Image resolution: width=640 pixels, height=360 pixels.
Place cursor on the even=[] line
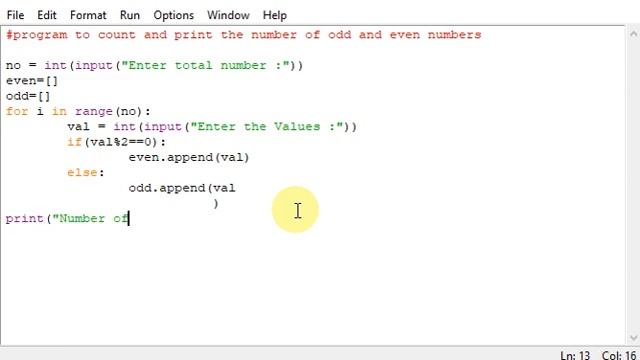click(x=32, y=81)
